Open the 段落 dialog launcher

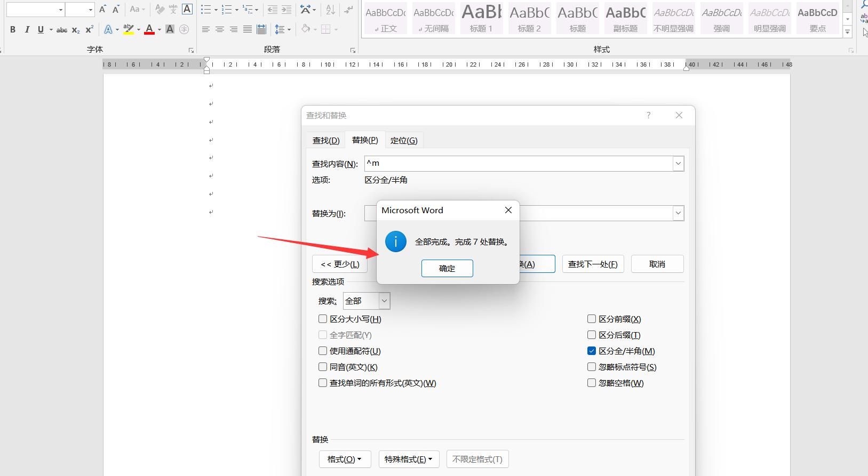click(353, 50)
